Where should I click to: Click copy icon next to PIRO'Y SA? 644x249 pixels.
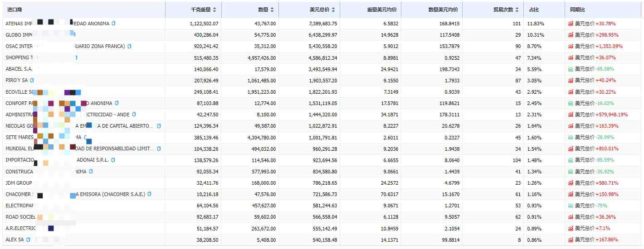[32, 80]
